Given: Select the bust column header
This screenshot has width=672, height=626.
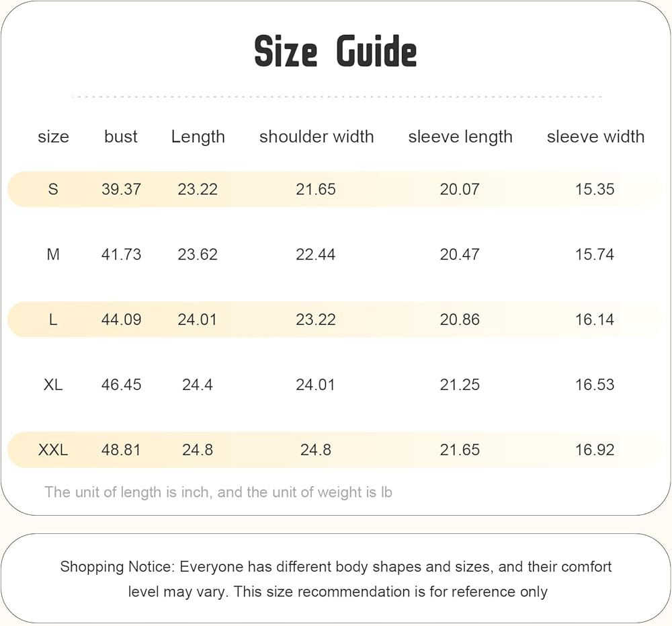Looking at the screenshot, I should [121, 136].
